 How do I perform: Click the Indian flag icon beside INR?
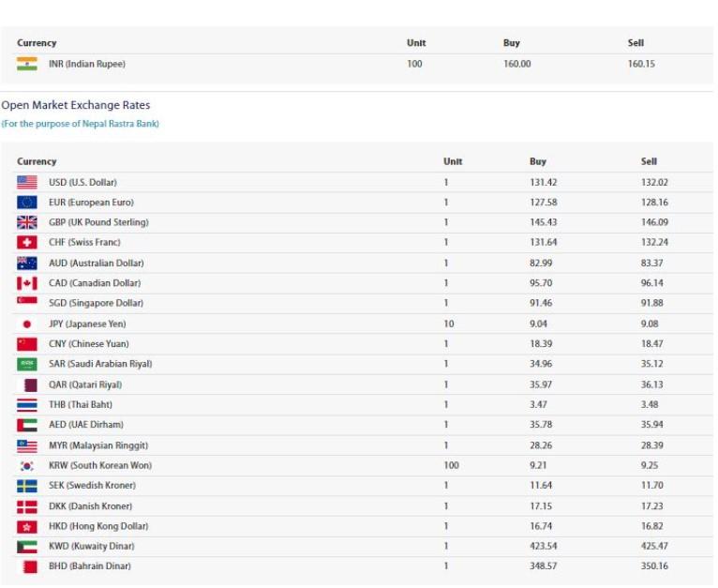tap(27, 64)
